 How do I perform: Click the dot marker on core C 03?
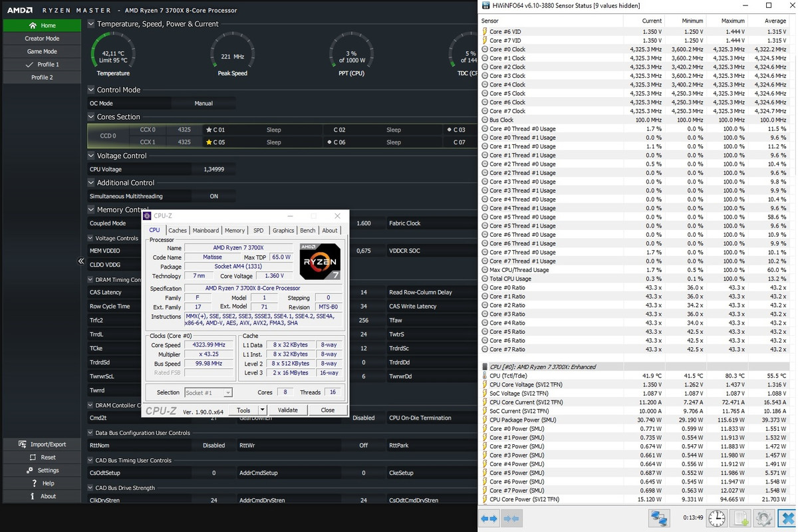(x=450, y=130)
